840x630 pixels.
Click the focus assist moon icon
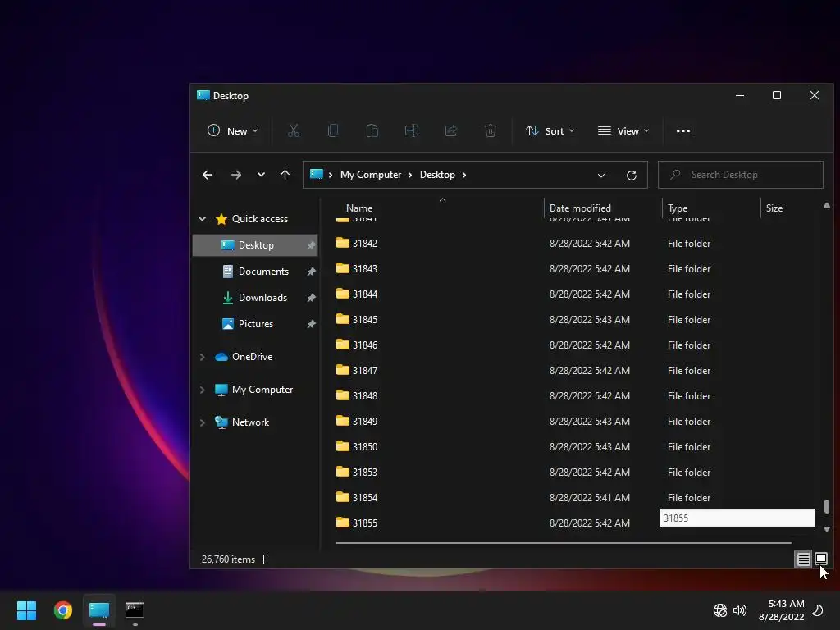[x=818, y=610]
